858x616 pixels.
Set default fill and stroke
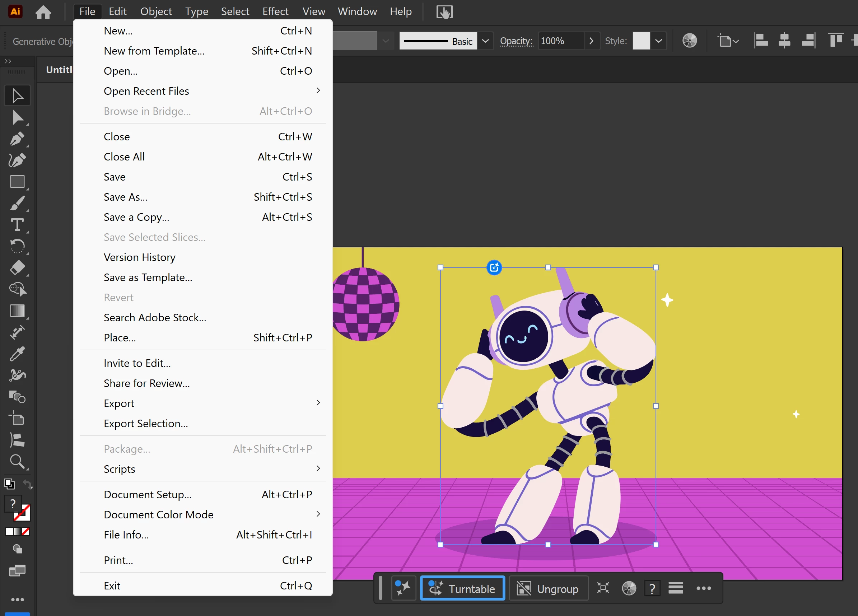click(x=9, y=484)
